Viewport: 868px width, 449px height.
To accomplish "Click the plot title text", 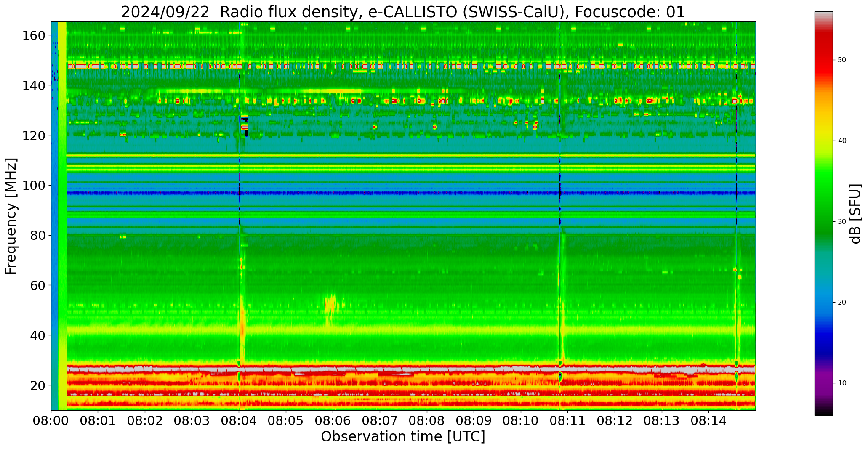I will (403, 12).
